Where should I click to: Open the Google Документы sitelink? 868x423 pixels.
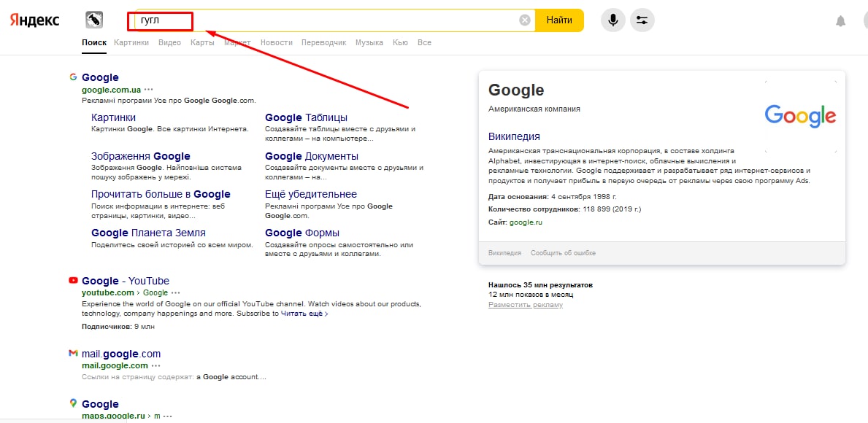coord(312,157)
